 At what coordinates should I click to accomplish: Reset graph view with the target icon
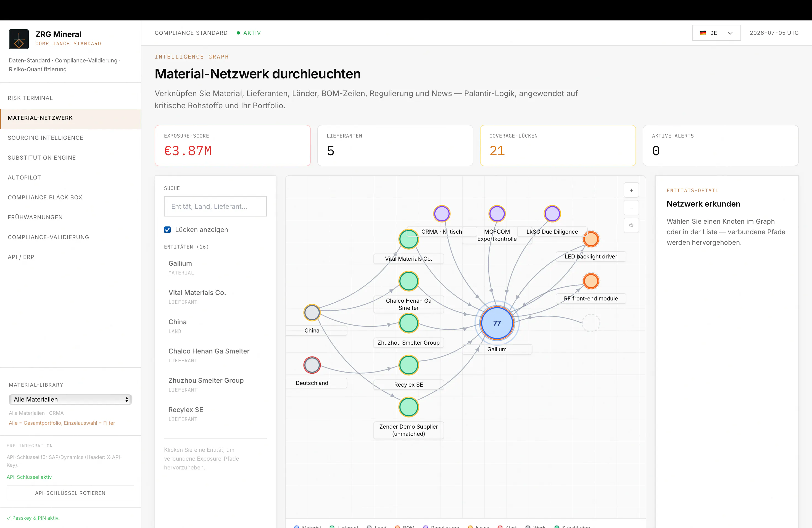coord(631,225)
